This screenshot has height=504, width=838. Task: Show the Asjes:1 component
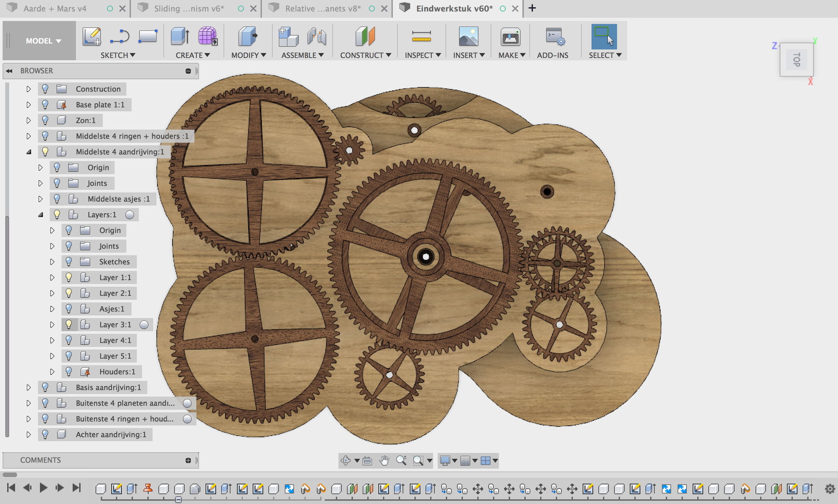click(69, 309)
